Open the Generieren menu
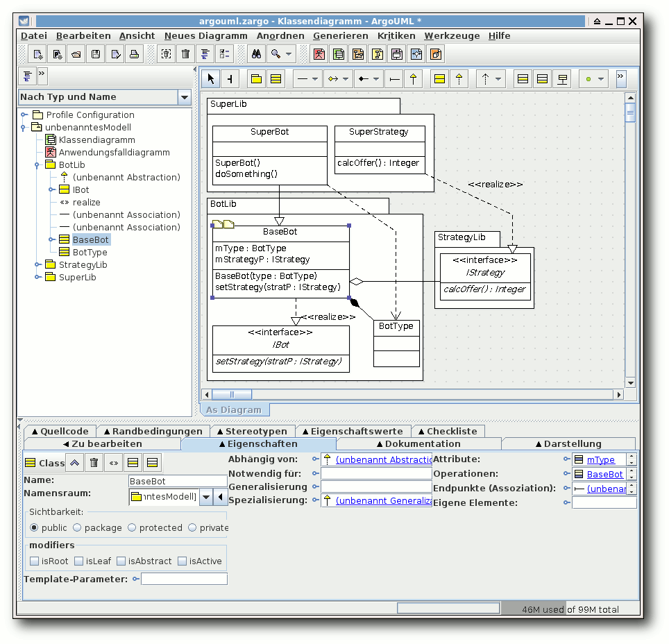This screenshot has width=669, height=644. click(341, 36)
